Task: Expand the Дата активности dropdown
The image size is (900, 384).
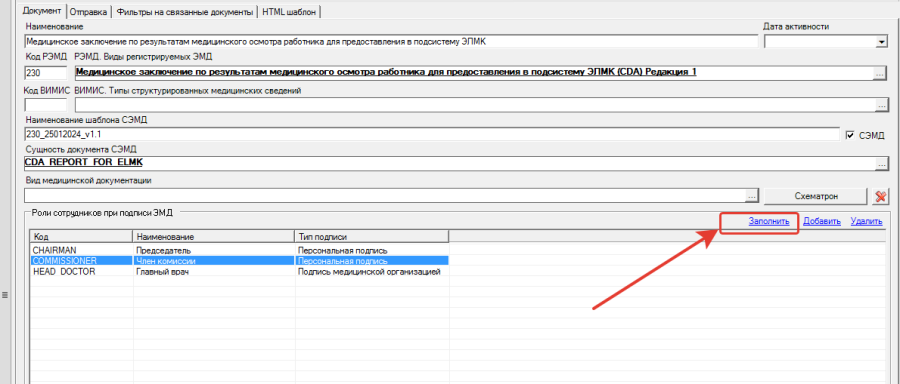Action: 881,42
